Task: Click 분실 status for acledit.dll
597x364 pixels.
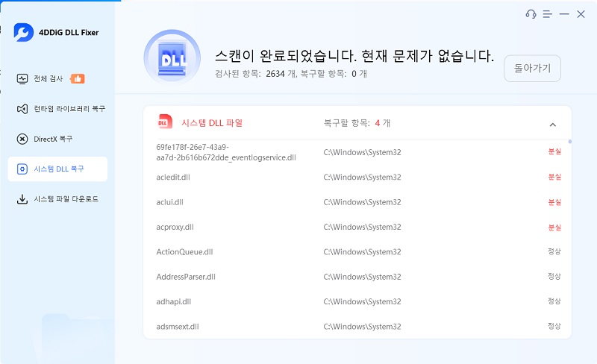Action: [554, 177]
